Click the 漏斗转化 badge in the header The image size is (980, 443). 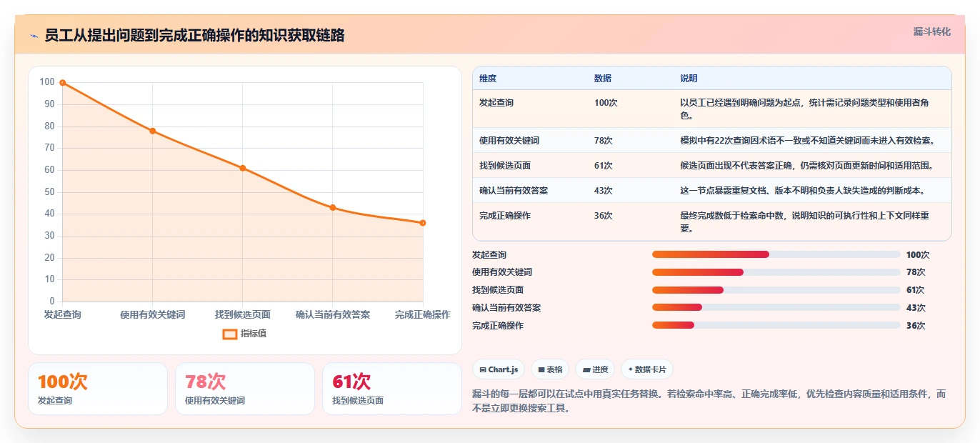coord(931,31)
